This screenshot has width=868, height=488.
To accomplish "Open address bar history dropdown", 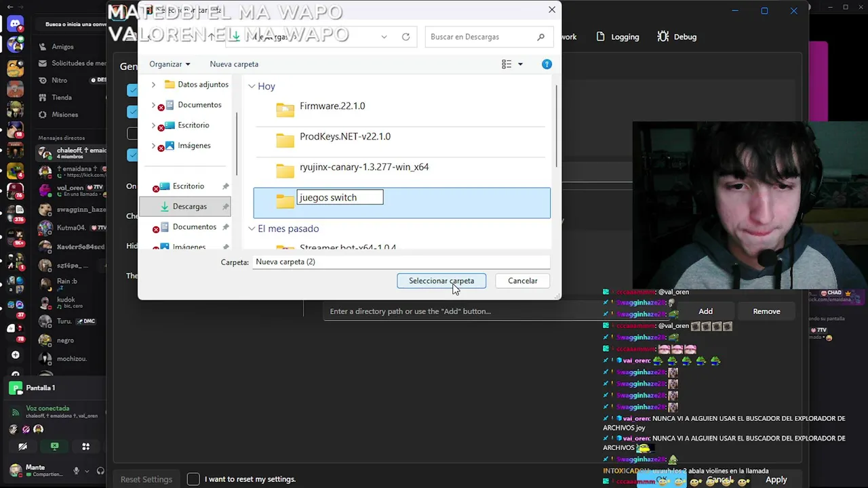I will coord(384,37).
